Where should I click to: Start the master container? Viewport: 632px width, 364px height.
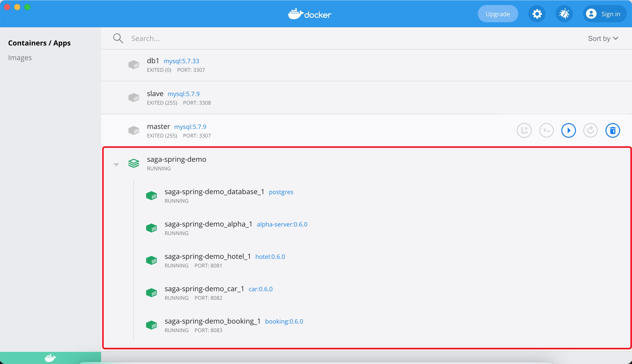(569, 130)
